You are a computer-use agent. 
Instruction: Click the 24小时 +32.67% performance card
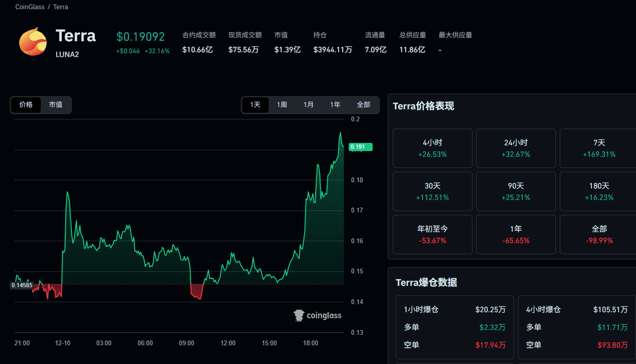click(x=516, y=148)
